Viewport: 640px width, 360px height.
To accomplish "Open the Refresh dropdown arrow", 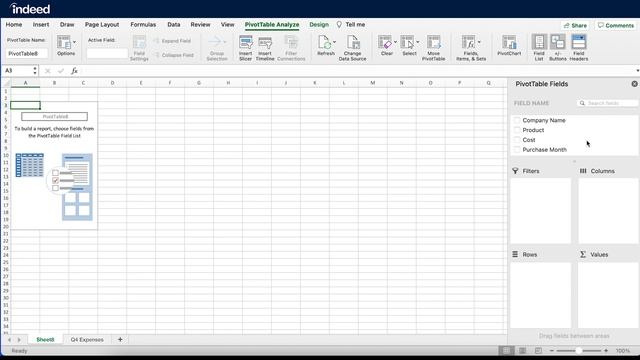I will coord(334,42).
